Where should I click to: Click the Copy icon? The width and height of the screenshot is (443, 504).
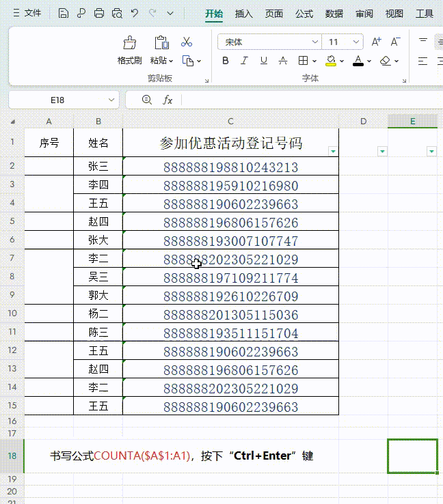pos(188,61)
